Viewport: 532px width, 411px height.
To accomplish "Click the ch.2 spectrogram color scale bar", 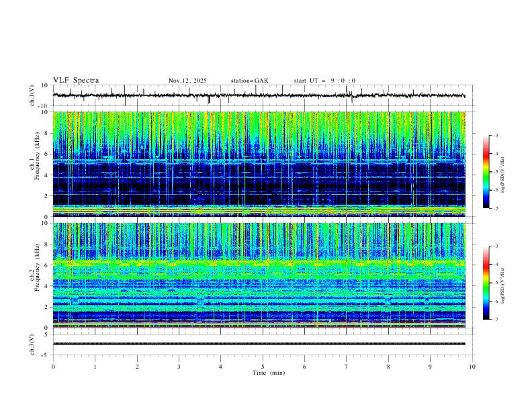I will click(x=486, y=283).
